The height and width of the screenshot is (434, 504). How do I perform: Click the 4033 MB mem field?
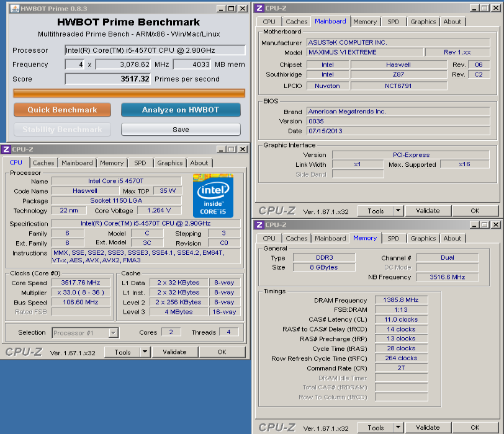tap(192, 64)
